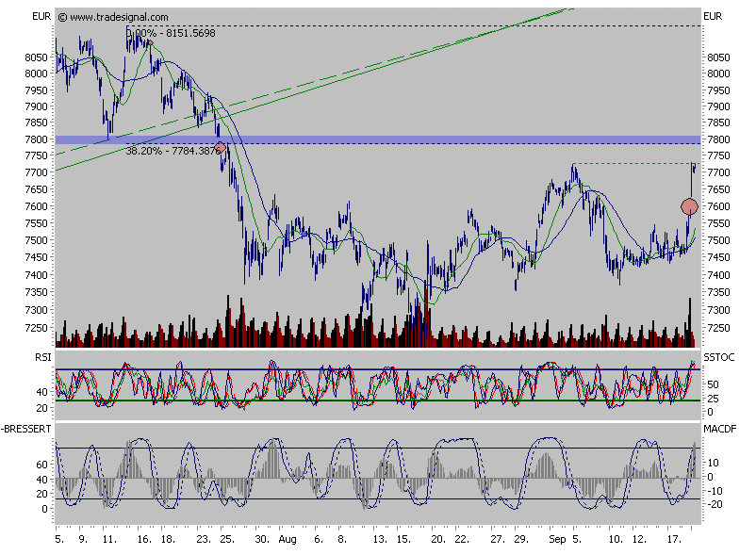
Task: Click the 11. date label on the time axis
Action: (x=109, y=539)
